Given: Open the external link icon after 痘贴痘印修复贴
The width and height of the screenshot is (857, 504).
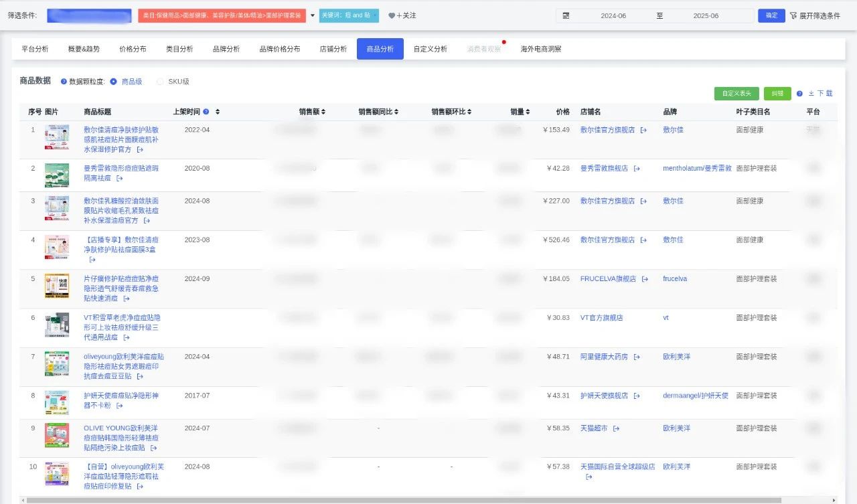Looking at the screenshot, I should tap(140, 487).
